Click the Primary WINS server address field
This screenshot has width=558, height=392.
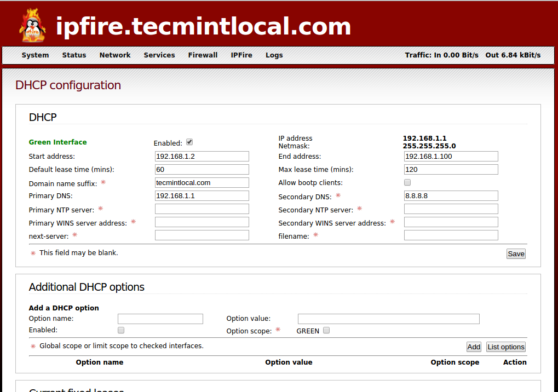[x=202, y=222]
